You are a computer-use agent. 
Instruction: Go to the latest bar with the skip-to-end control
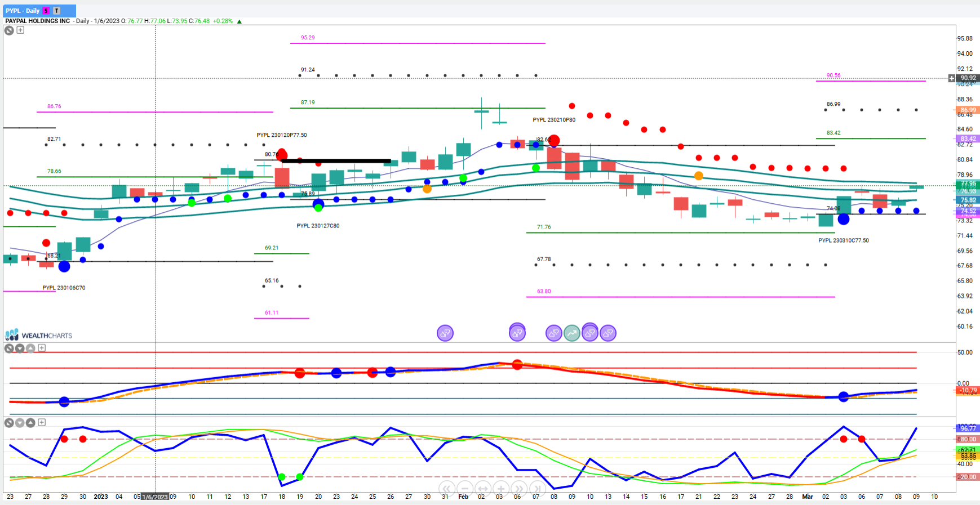click(537, 489)
